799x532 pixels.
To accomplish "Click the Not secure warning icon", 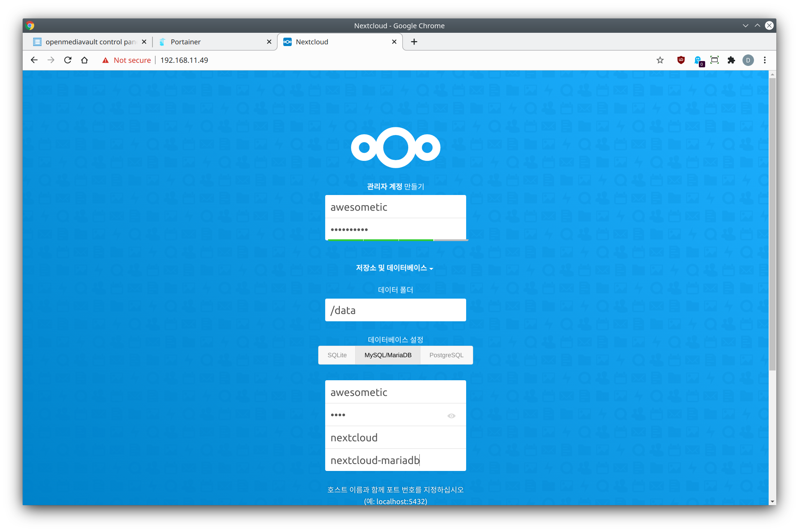I will pyautogui.click(x=105, y=60).
